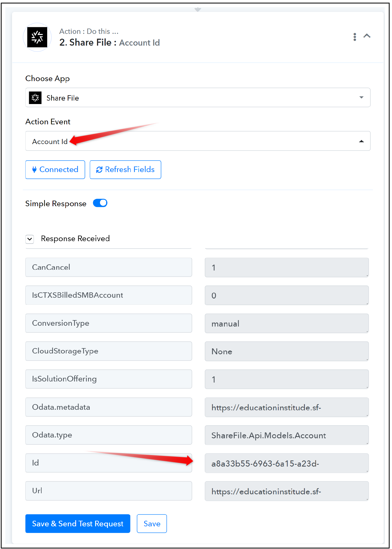
Task: Click the ConversionType label field
Action: click(x=109, y=323)
